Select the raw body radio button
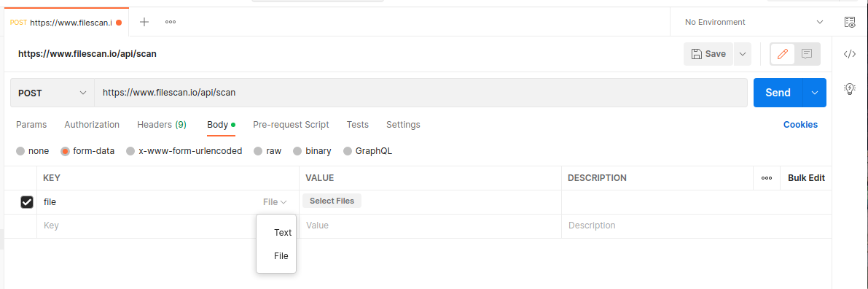Viewport: 868px width, 289px height. 258,151
